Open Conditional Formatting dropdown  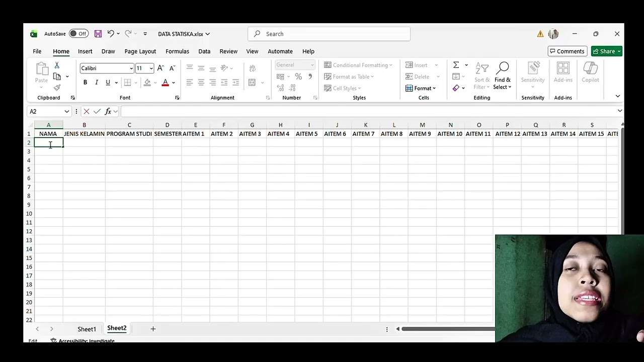point(358,65)
